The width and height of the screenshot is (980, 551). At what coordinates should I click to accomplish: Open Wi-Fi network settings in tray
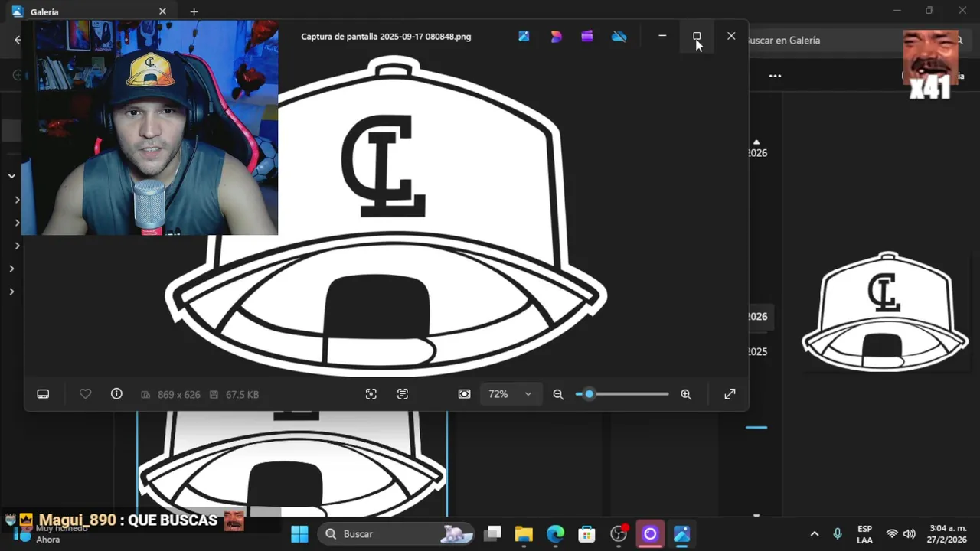(x=892, y=533)
